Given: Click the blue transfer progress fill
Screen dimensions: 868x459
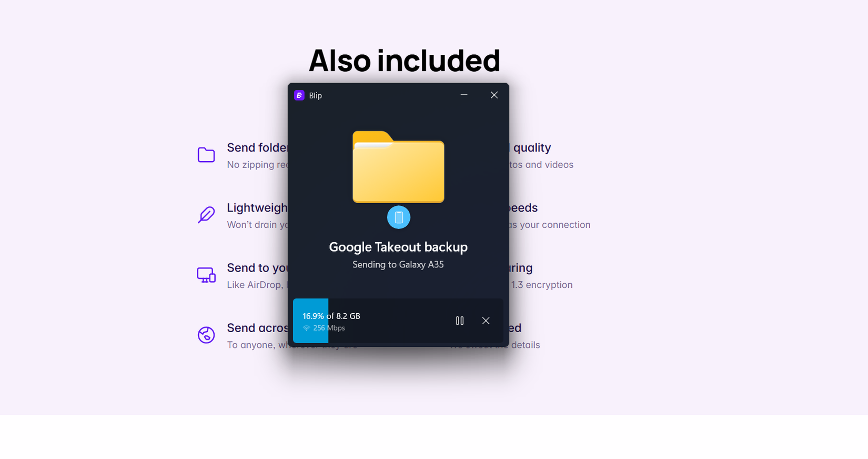Looking at the screenshot, I should (310, 321).
